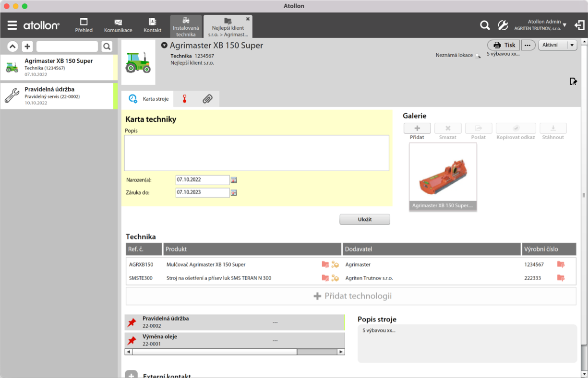The height and width of the screenshot is (378, 588).
Task: Open the hamburger main menu
Action: click(x=12, y=25)
